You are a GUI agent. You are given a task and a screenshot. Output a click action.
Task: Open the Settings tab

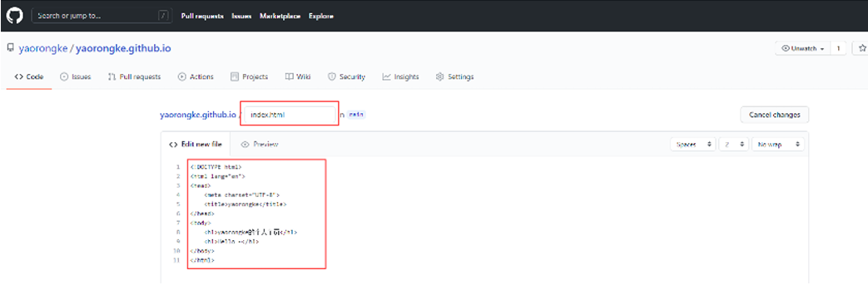point(454,76)
